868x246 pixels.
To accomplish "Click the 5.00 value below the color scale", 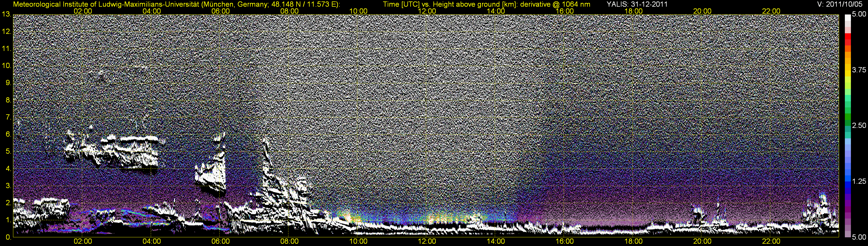I will point(859,237).
